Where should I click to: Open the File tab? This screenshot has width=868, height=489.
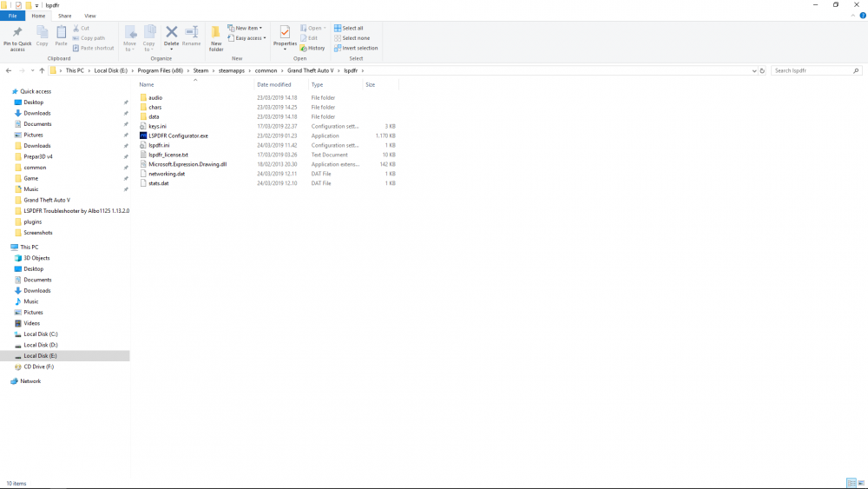pyautogui.click(x=12, y=16)
